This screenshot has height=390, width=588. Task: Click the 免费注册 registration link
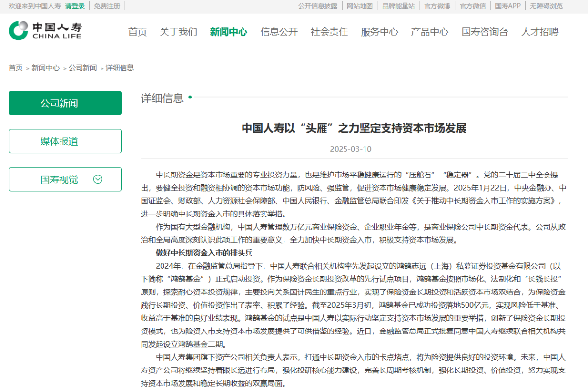pyautogui.click(x=106, y=6)
